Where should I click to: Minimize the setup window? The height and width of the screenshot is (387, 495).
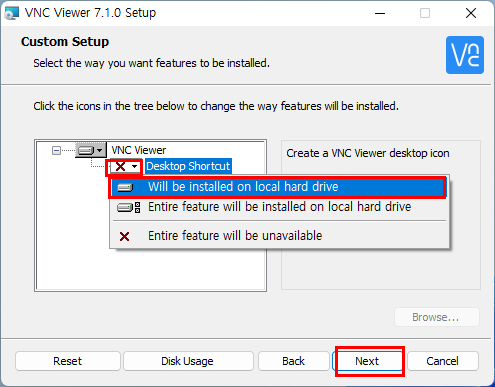(x=380, y=13)
